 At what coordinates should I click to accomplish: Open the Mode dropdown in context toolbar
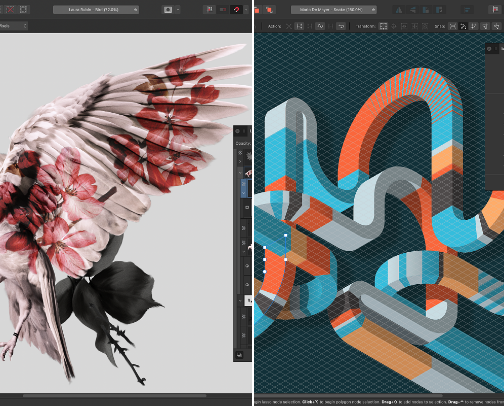(x=13, y=26)
